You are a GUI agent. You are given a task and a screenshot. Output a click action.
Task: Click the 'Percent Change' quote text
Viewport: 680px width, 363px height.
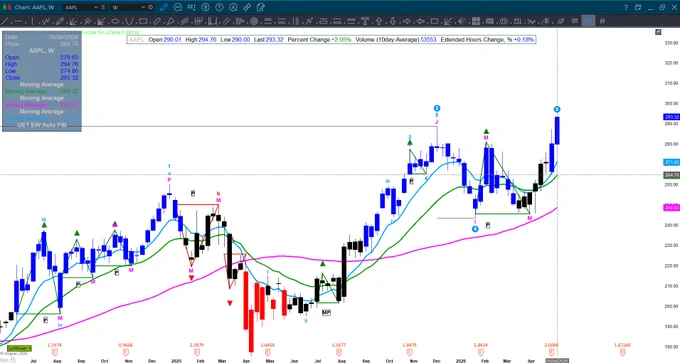pyautogui.click(x=308, y=39)
